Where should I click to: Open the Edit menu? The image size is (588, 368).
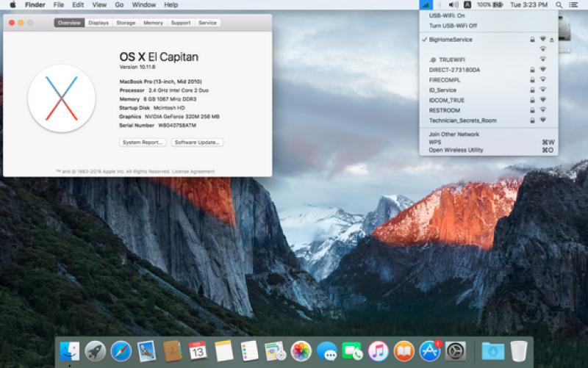point(78,5)
